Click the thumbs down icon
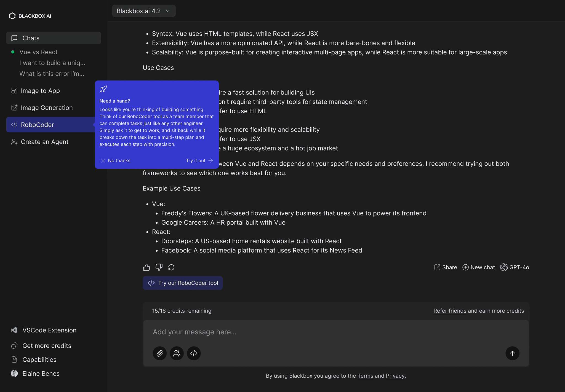This screenshot has height=392, width=565. pyautogui.click(x=159, y=267)
